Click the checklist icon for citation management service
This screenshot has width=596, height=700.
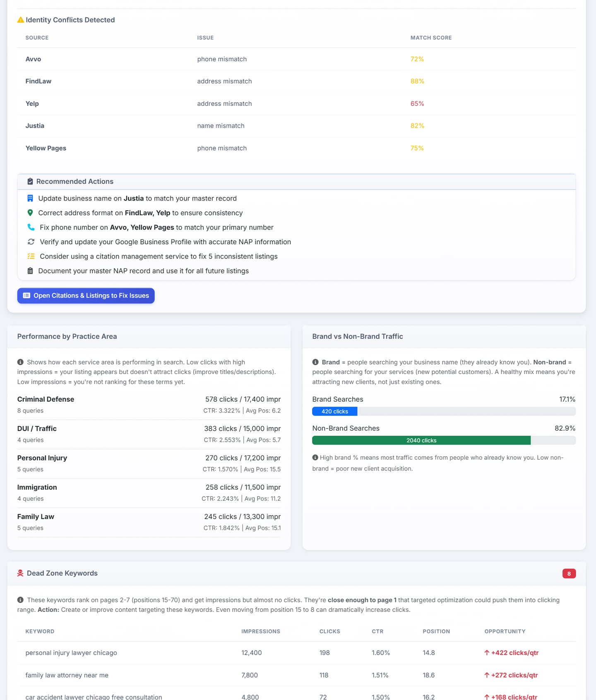coord(31,257)
